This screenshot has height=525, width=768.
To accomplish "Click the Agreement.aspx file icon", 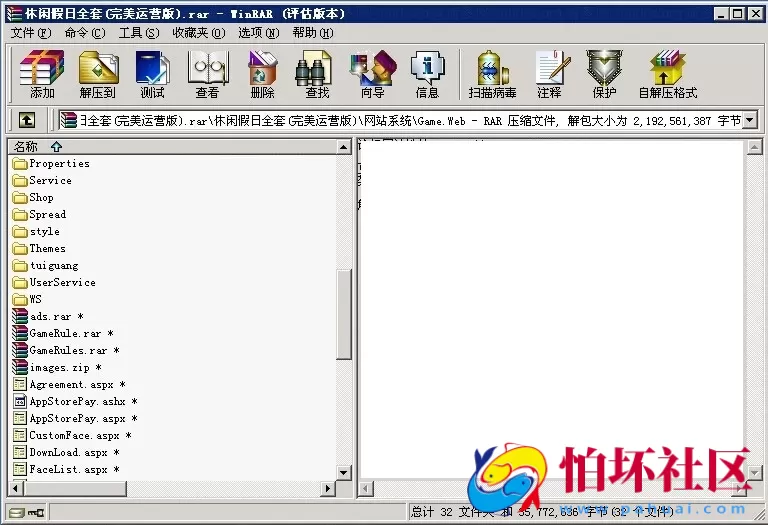I will tap(20, 384).
